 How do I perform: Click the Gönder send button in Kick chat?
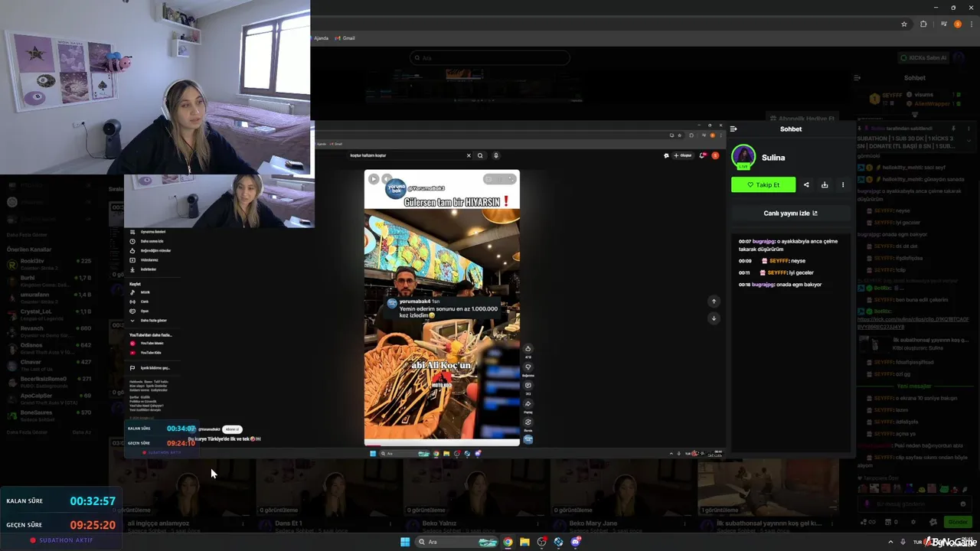(958, 522)
